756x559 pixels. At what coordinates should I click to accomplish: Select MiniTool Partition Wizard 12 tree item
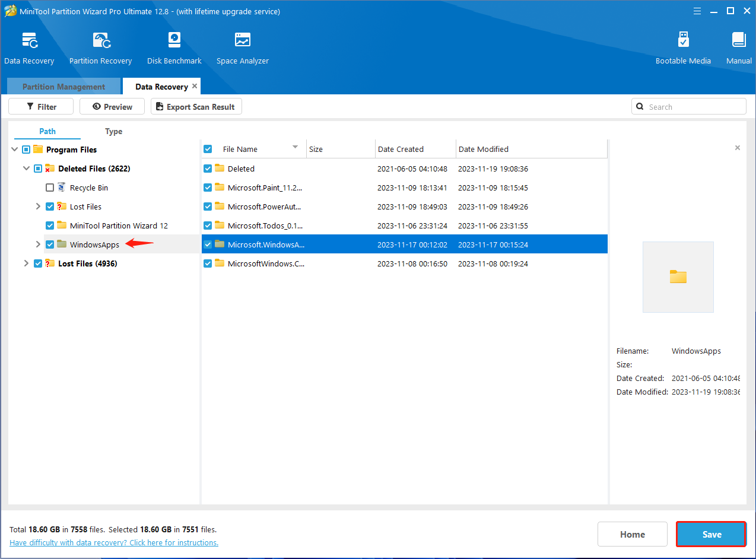pos(119,225)
